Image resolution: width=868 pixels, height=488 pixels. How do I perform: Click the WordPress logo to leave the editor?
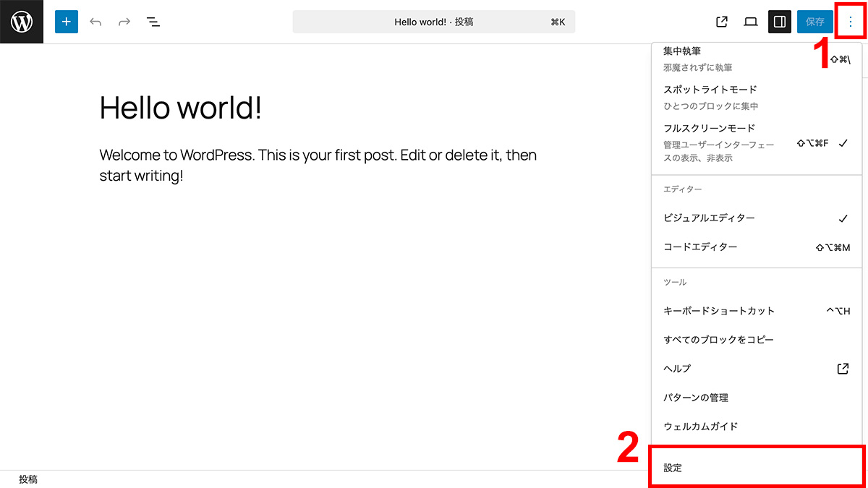click(22, 22)
